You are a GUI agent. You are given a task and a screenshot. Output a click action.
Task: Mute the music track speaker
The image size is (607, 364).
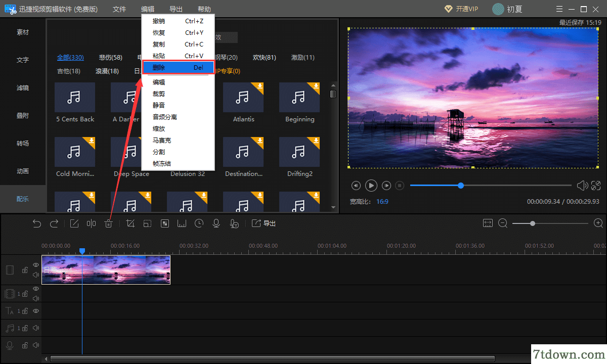click(x=36, y=328)
